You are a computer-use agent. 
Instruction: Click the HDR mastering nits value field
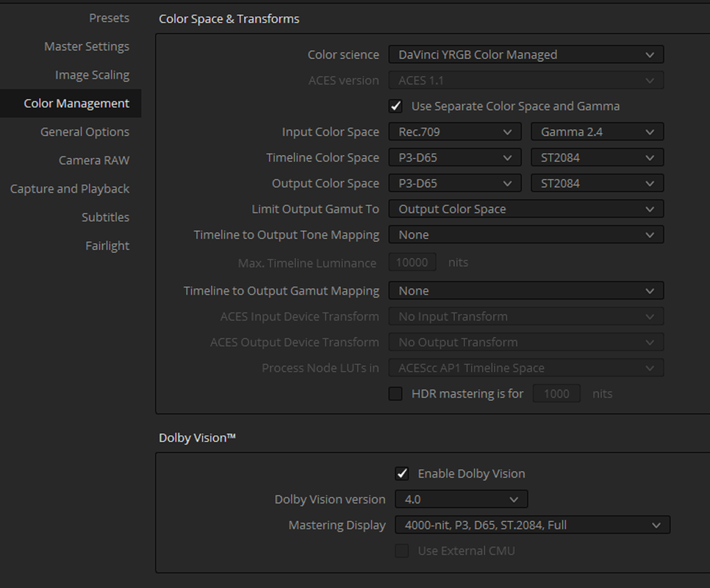click(x=556, y=394)
